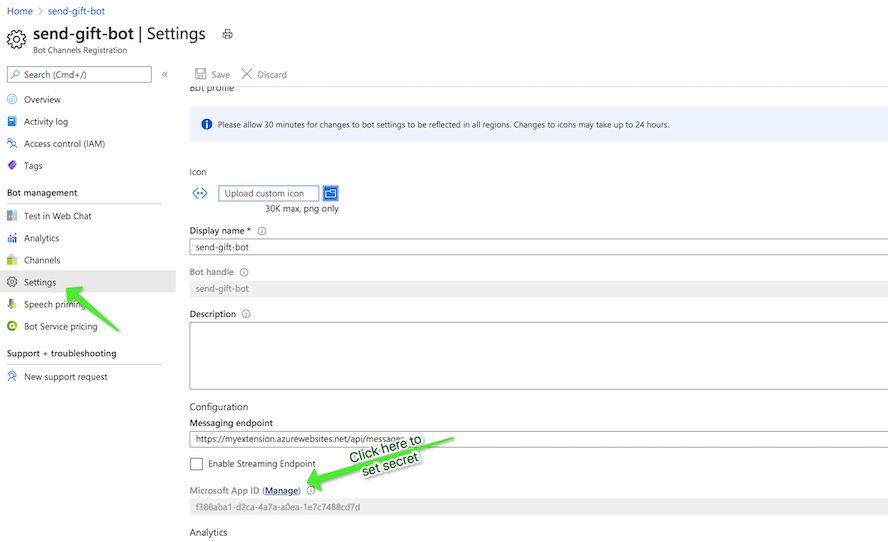Click the Upload custom icon field
Viewport: 888px width, 542px height.
[x=268, y=193]
